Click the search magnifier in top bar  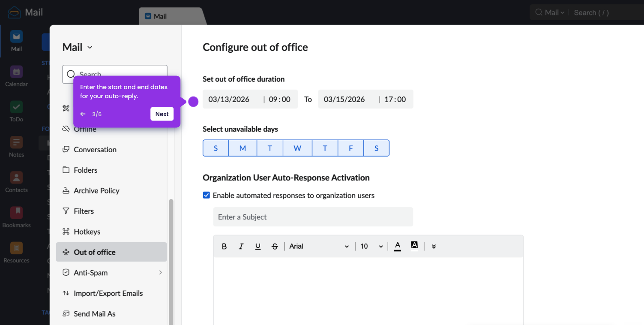(539, 12)
